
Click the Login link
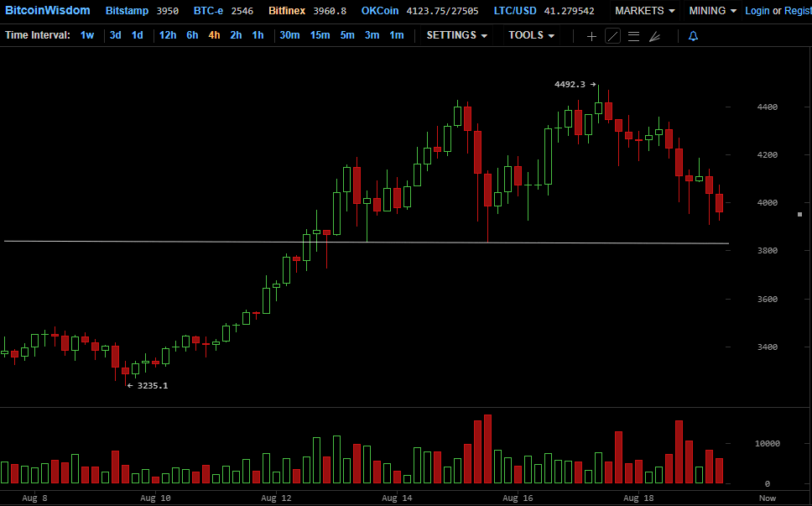coord(757,11)
